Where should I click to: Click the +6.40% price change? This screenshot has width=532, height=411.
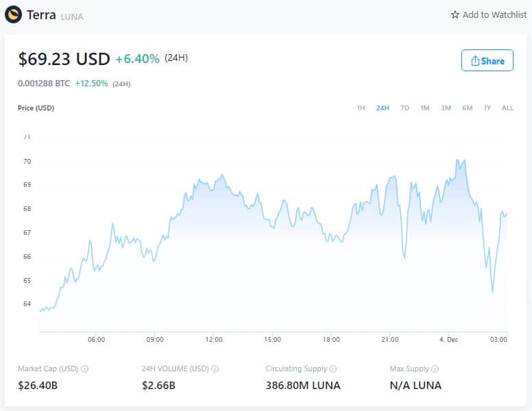point(137,59)
